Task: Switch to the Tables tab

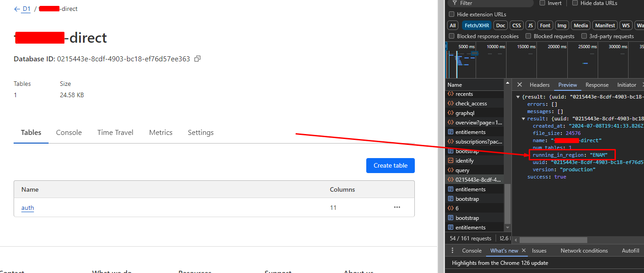Action: [x=31, y=133]
